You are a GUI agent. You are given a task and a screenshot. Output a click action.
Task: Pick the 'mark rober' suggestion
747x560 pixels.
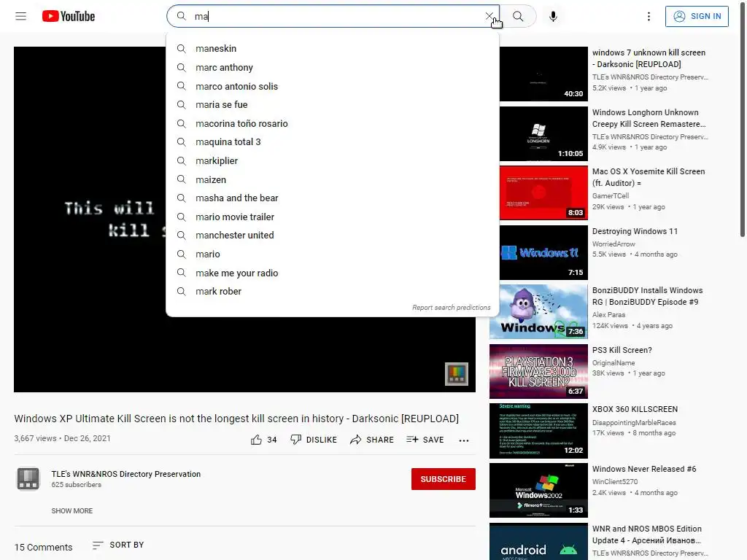click(x=333, y=292)
